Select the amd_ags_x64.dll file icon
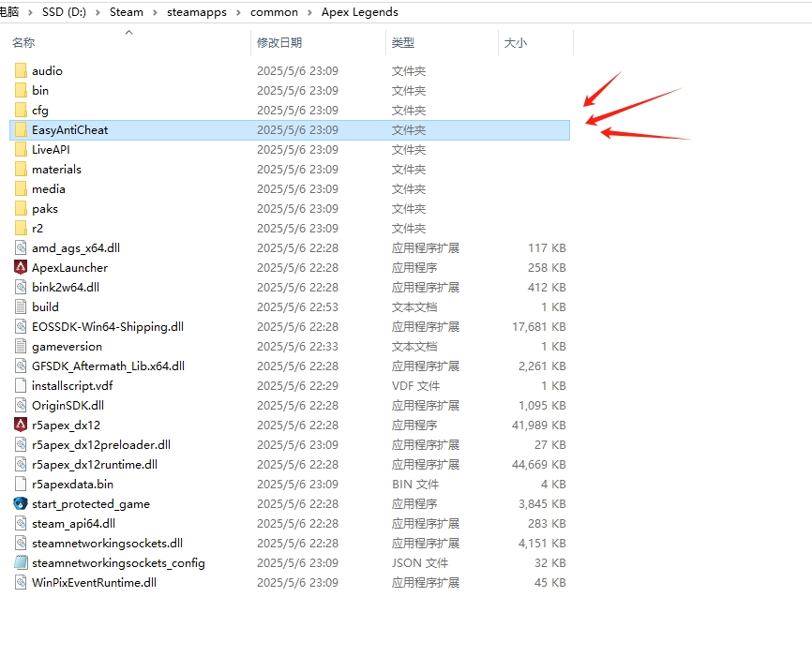Viewport: 812px width, 657px height. point(21,248)
